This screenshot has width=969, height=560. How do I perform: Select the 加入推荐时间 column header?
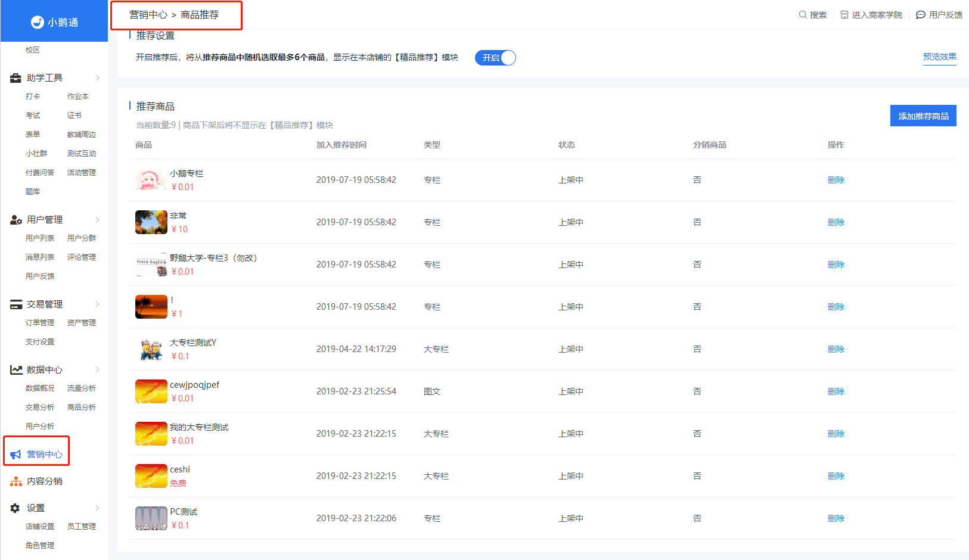(341, 145)
